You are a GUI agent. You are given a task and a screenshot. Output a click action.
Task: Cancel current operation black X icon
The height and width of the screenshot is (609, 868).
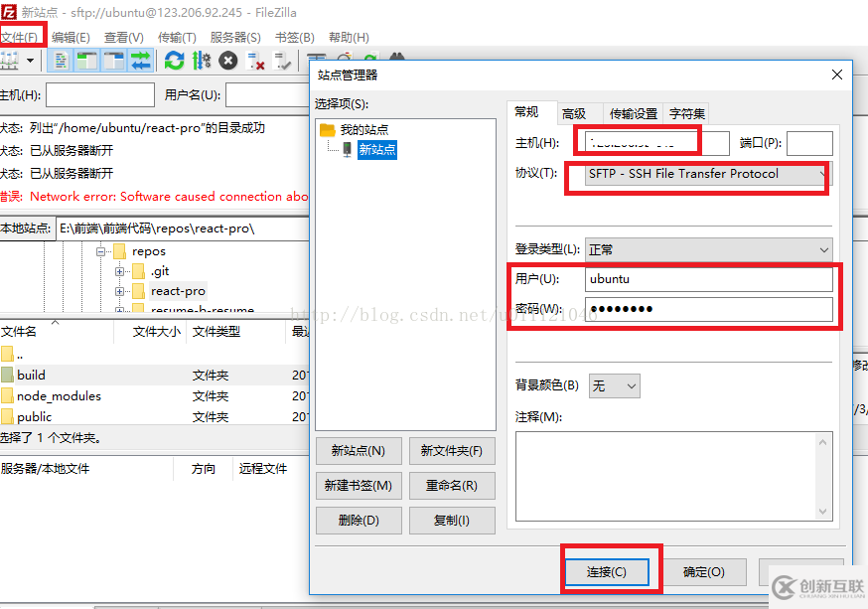[x=227, y=61]
